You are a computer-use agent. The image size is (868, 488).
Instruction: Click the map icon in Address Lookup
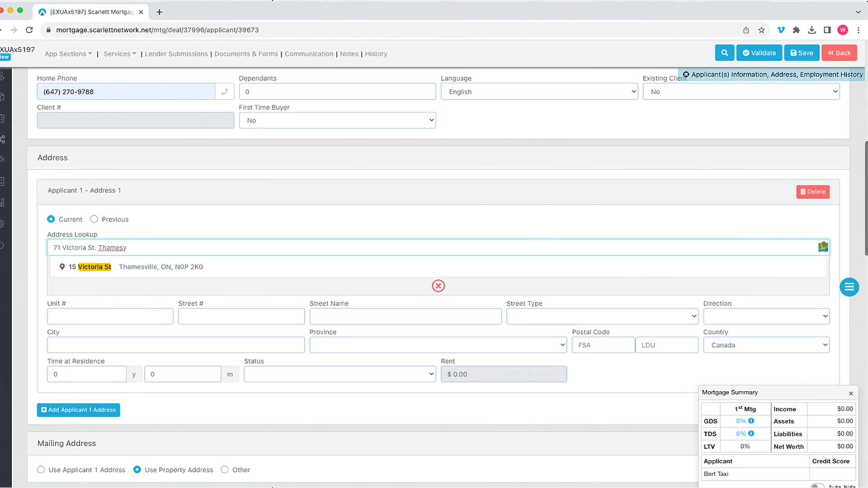point(823,247)
